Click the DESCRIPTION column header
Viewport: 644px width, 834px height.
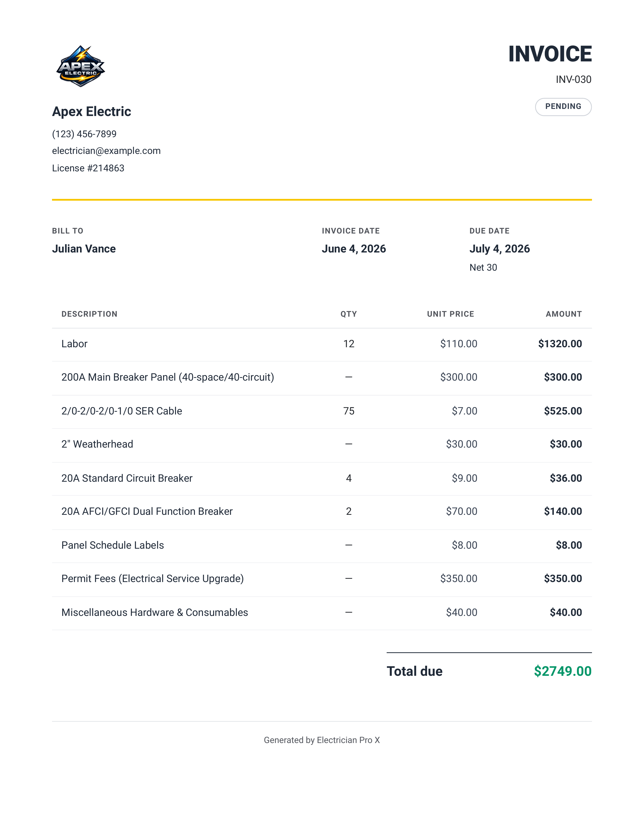89,314
